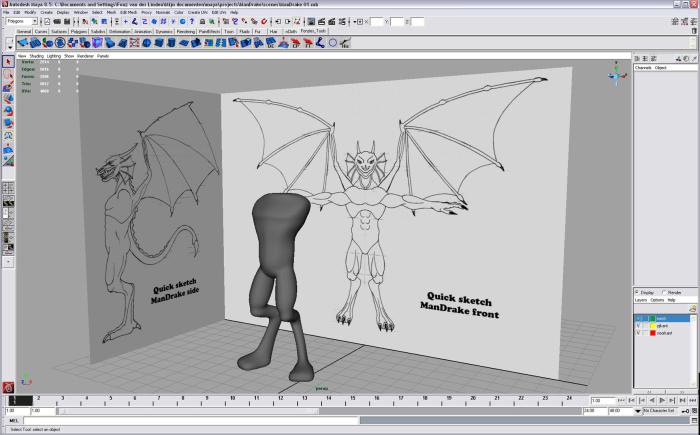Activate the Rotate tool
700x435 pixels.
(x=8, y=111)
